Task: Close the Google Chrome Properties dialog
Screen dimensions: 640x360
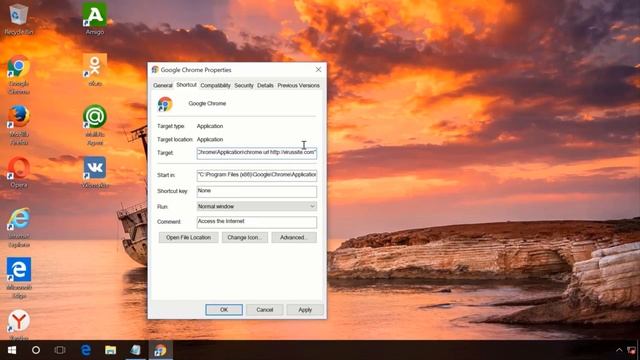Action: [318, 70]
